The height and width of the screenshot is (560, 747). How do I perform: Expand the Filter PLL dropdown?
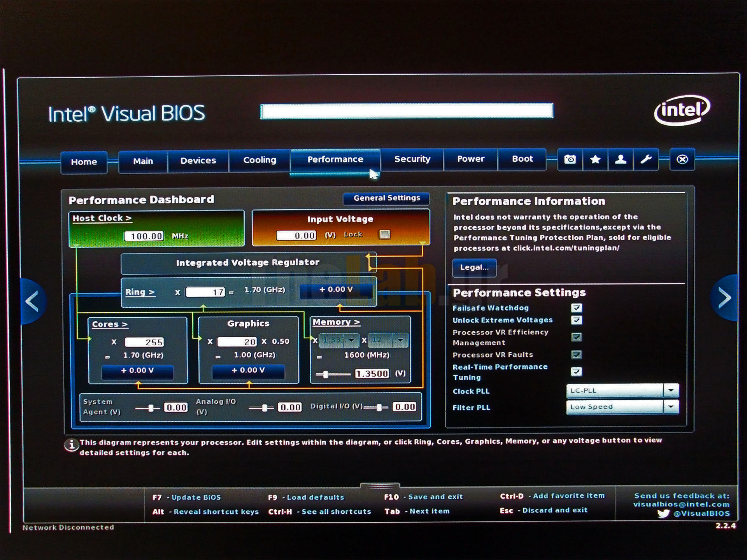[x=671, y=407]
